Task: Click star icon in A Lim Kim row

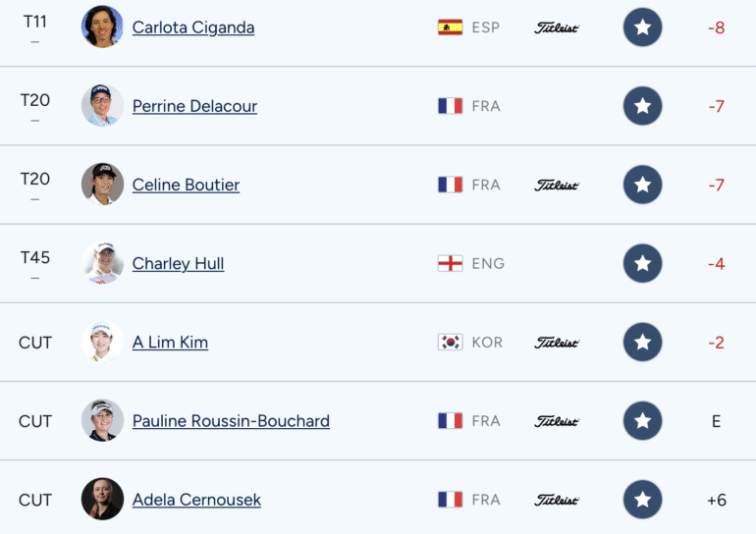Action: pyautogui.click(x=642, y=343)
